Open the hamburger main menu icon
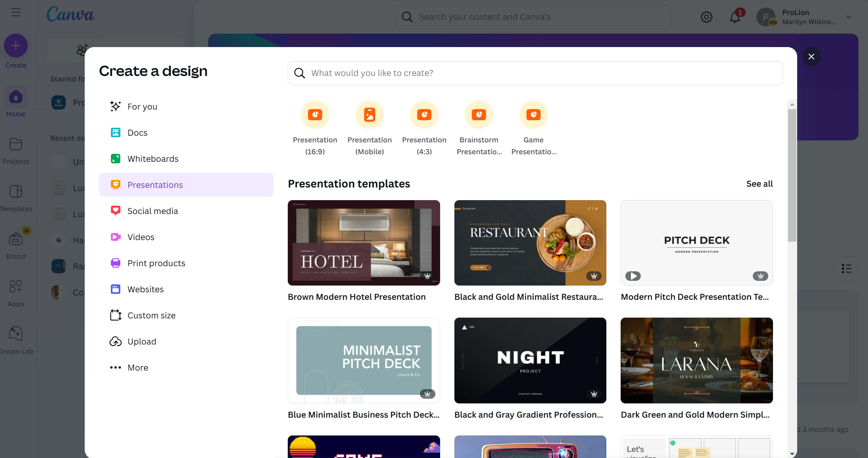 16,13
